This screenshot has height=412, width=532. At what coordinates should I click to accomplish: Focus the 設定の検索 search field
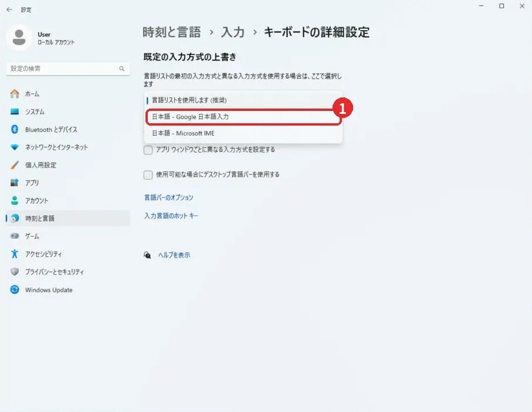coord(68,69)
